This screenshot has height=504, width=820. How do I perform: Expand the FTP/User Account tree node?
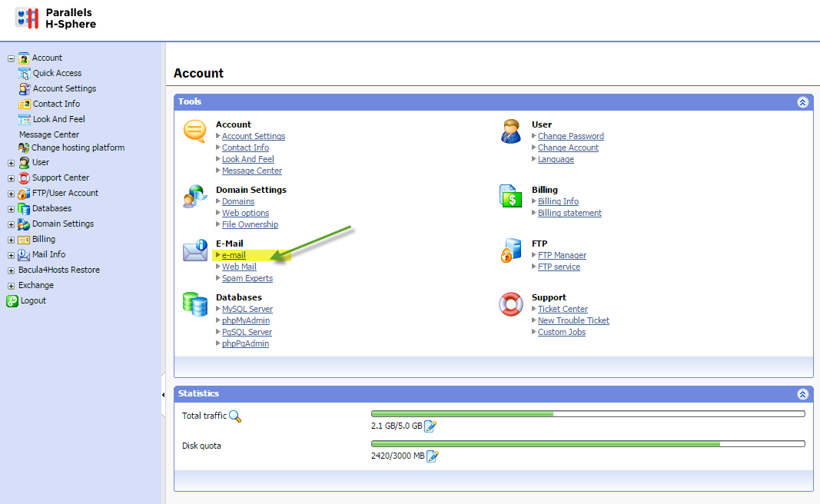pyautogui.click(x=11, y=194)
